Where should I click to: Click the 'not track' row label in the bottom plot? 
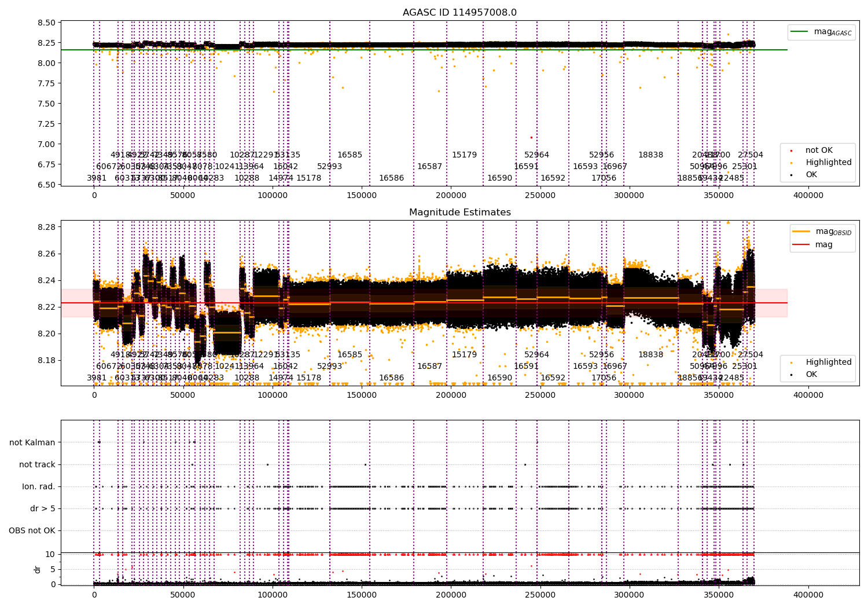coord(37,464)
